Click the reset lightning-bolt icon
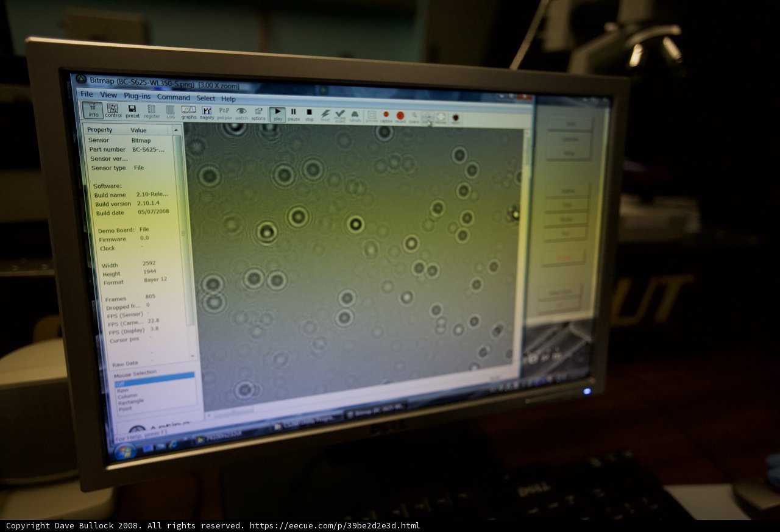Screen dimensions: 780x532 325,115
